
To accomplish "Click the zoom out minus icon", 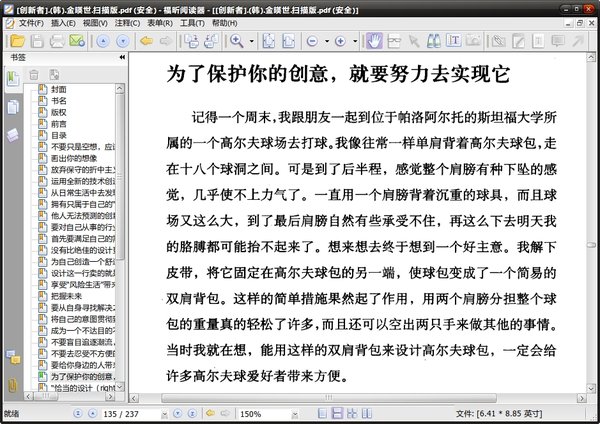I will (x=312, y=41).
